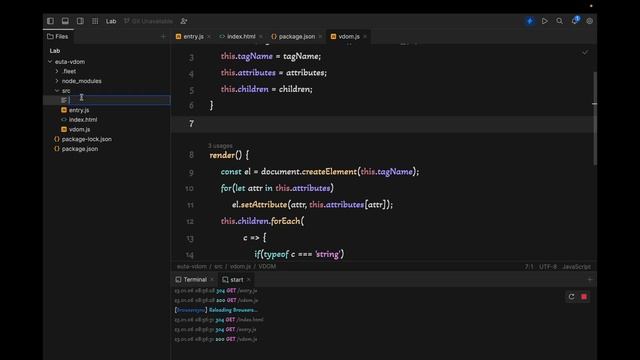This screenshot has width=640, height=360.
Task: Select the Files panel tab
Action: coord(58,36)
